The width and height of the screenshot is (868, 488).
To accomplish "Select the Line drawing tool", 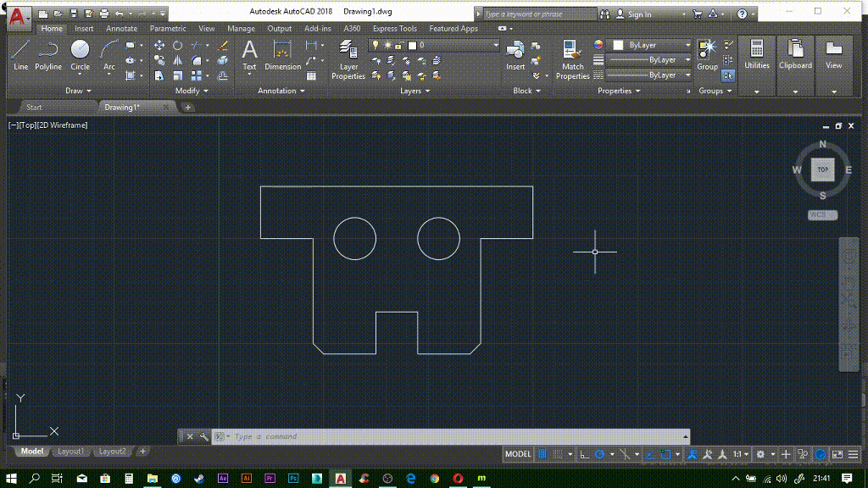I will point(20,55).
